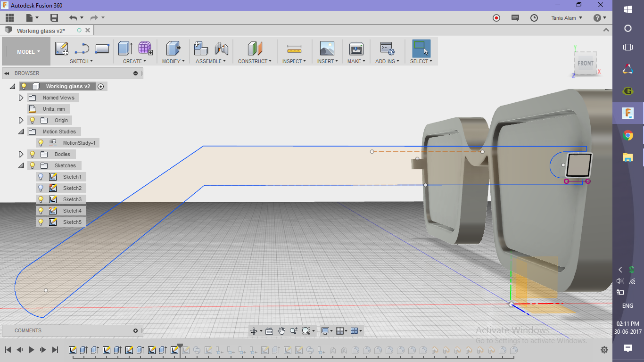This screenshot has width=644, height=362.
Task: Jump to timeline end
Action: tap(55, 350)
